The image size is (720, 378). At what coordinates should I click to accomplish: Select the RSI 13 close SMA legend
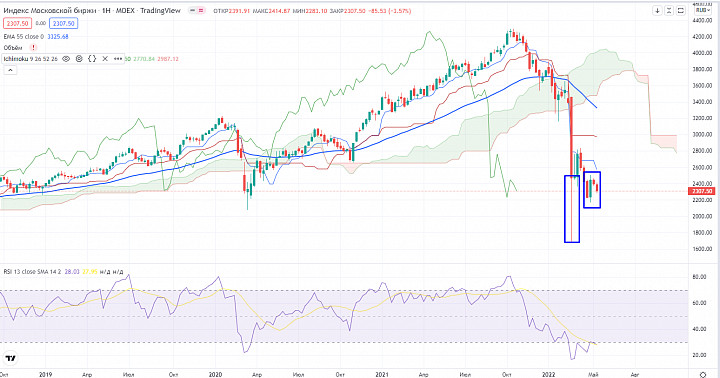[32, 272]
